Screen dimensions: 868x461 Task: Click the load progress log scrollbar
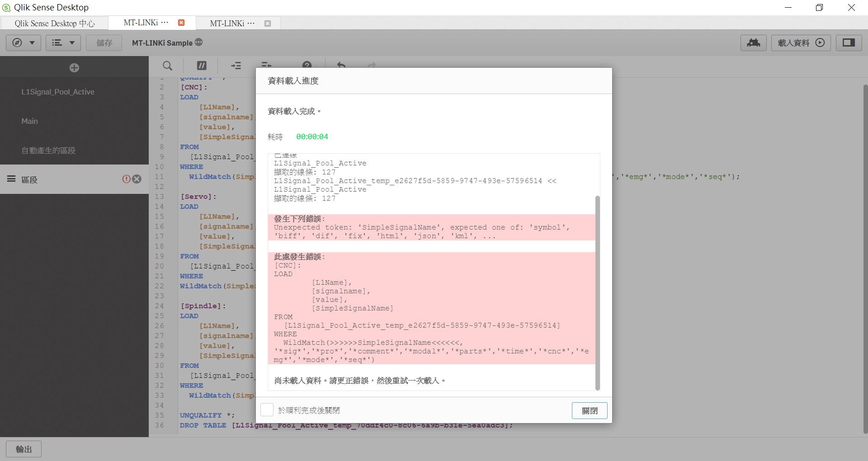[x=598, y=292]
